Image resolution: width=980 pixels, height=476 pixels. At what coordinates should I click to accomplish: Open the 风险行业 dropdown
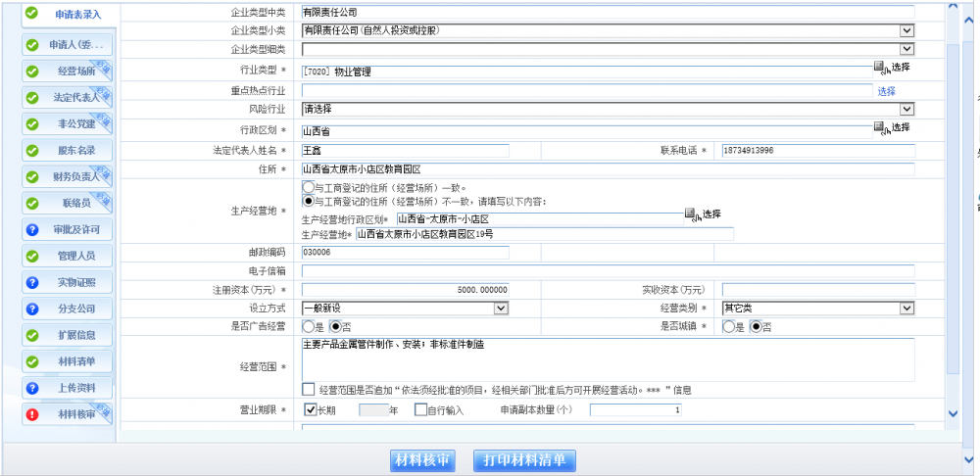(x=907, y=110)
